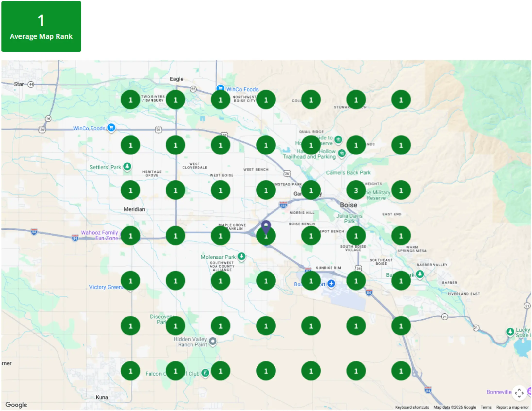Click rank marker left of Depot Bench label
Screen dimensions: 532x411
(x=311, y=235)
